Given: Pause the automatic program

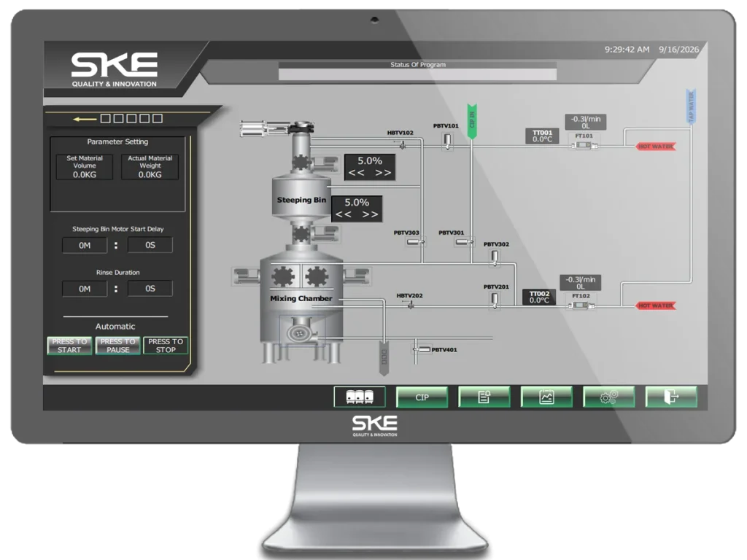Looking at the screenshot, I should click(x=117, y=346).
